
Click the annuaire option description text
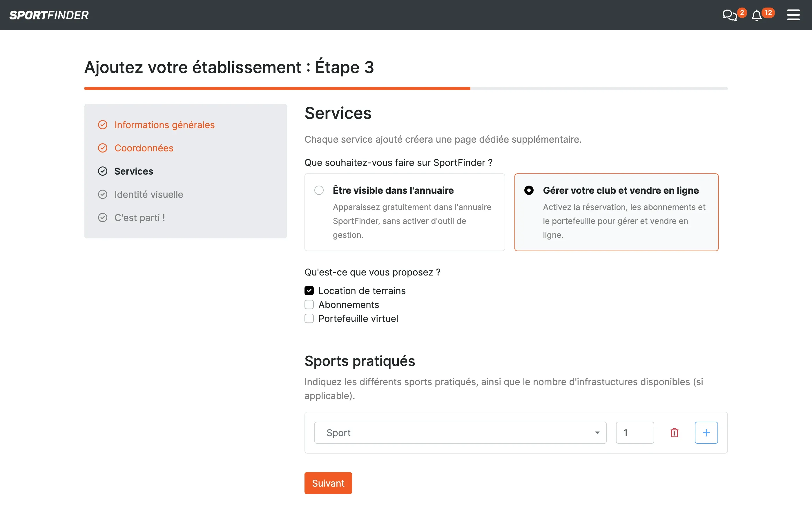point(412,221)
